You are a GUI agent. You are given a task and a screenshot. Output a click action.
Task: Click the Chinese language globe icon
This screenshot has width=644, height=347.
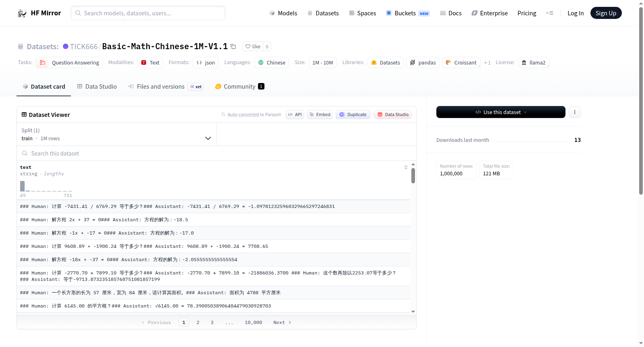pos(261,62)
